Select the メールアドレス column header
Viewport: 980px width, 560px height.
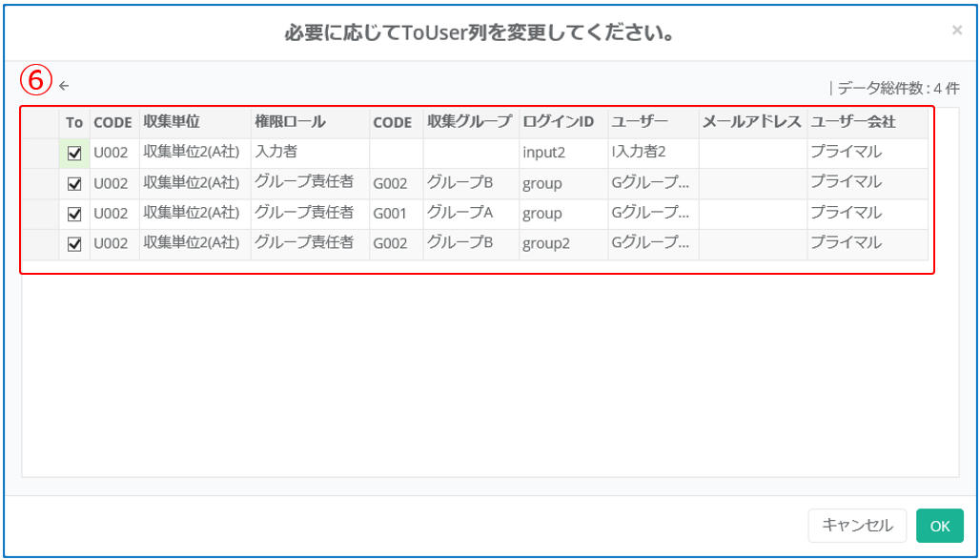pyautogui.click(x=752, y=123)
